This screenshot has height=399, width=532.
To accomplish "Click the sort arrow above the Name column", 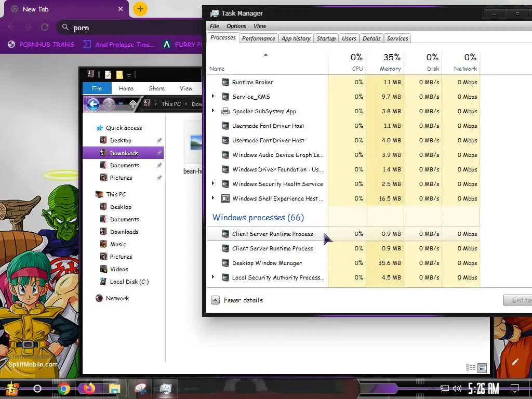I will click(265, 55).
